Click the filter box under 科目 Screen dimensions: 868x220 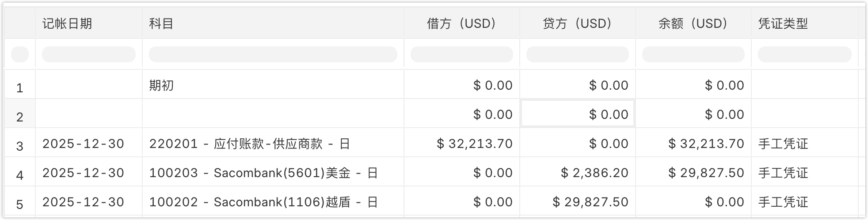[x=273, y=54]
